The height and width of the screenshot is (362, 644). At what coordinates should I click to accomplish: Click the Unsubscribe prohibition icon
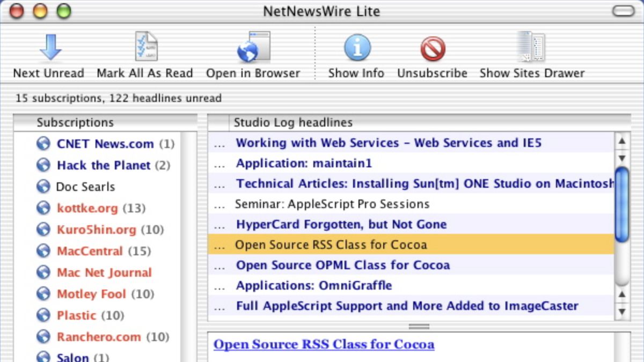coord(433,49)
